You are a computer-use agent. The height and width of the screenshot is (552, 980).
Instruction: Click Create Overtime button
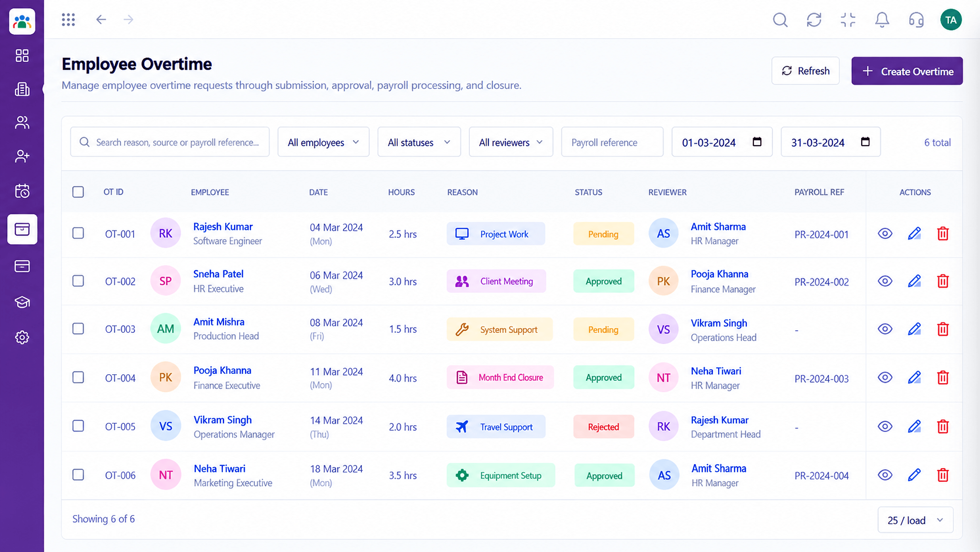click(907, 71)
